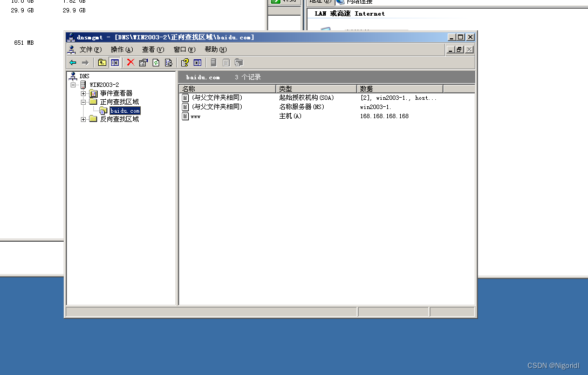The height and width of the screenshot is (375, 588).
Task: Click the DNS root icon in tree
Action: [73, 76]
